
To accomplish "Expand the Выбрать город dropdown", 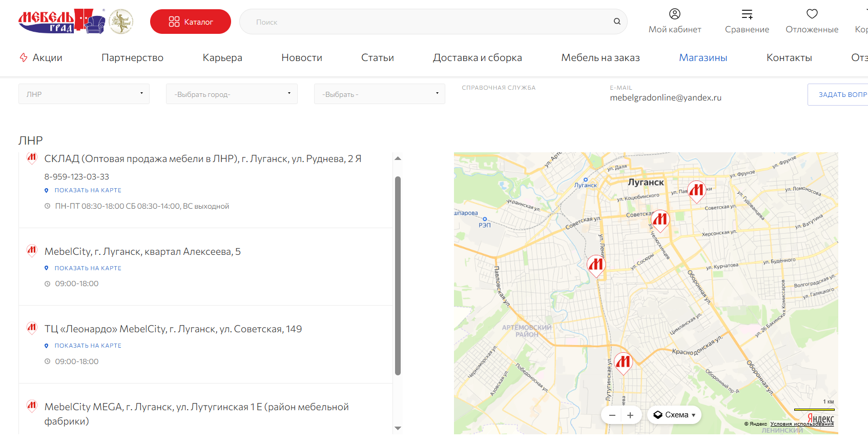I will tap(232, 94).
